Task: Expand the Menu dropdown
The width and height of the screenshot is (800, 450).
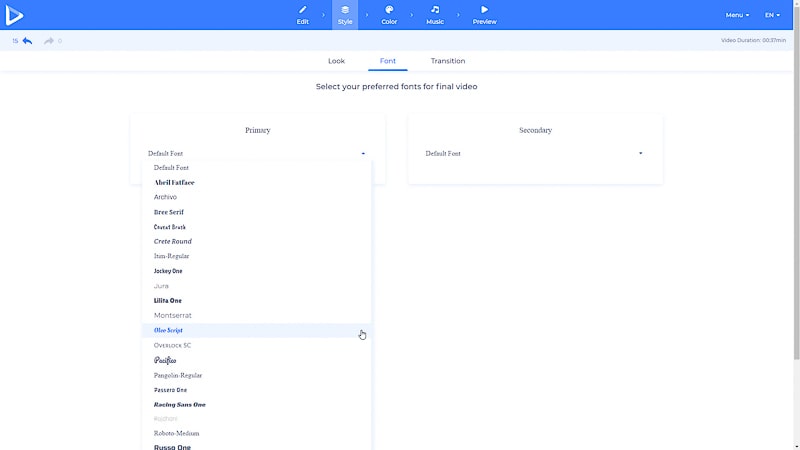Action: point(737,15)
